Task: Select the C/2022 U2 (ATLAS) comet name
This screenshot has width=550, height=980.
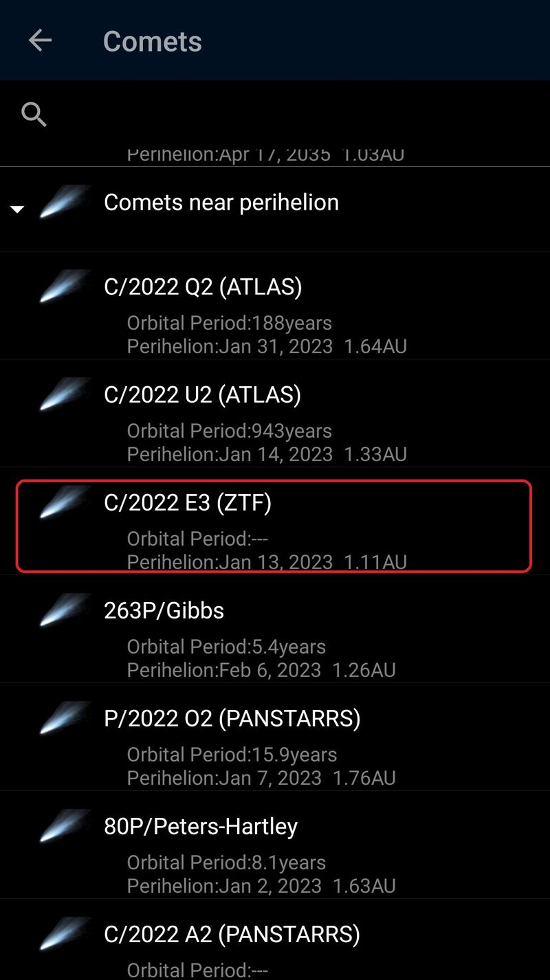Action: [x=202, y=394]
